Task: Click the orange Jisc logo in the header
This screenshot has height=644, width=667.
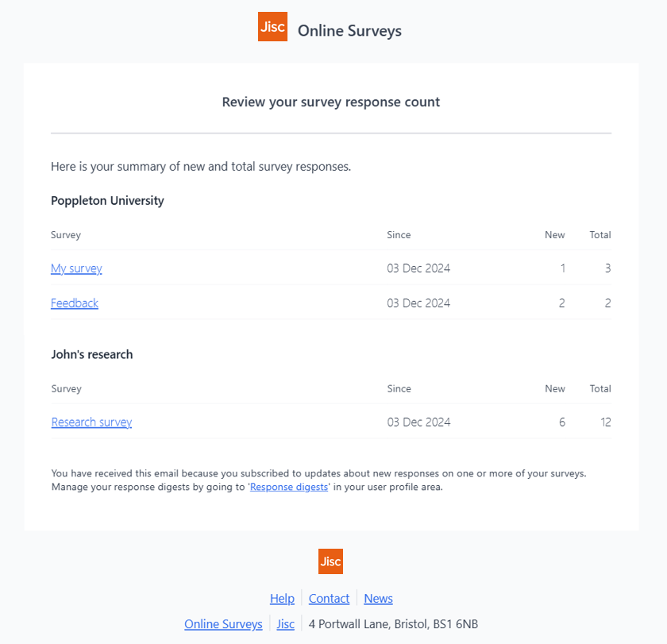Action: pos(272,27)
